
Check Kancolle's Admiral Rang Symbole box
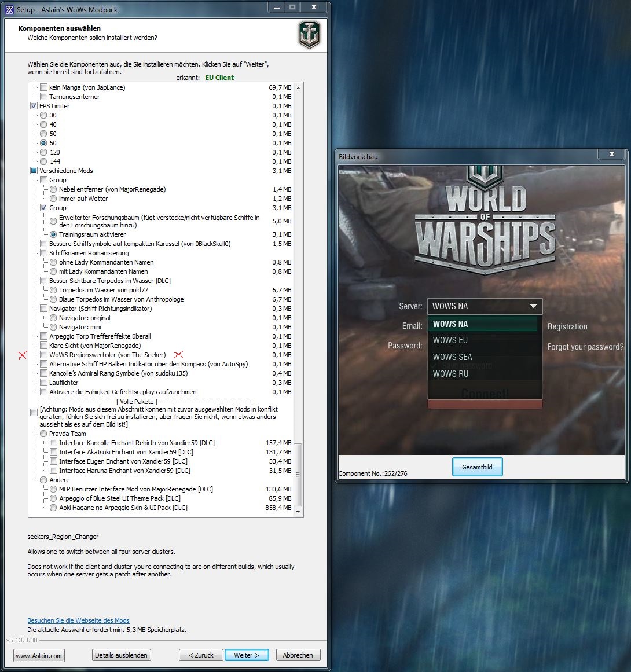pos(44,373)
